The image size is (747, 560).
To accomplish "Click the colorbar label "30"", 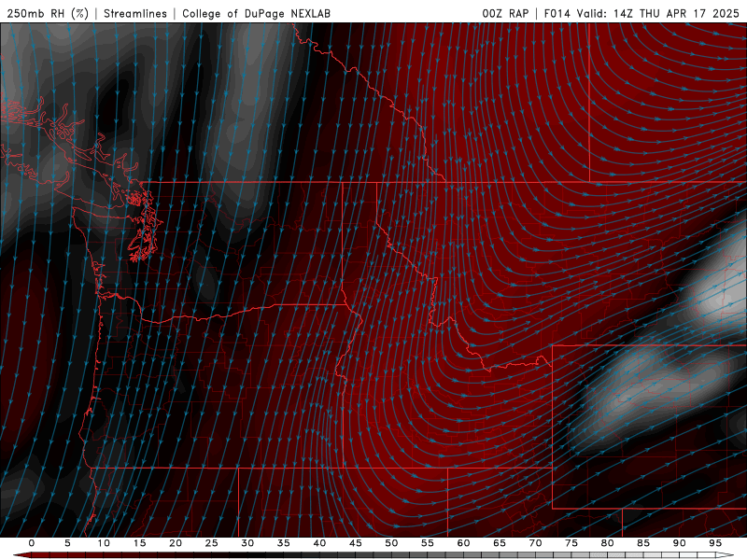I will point(247,543).
